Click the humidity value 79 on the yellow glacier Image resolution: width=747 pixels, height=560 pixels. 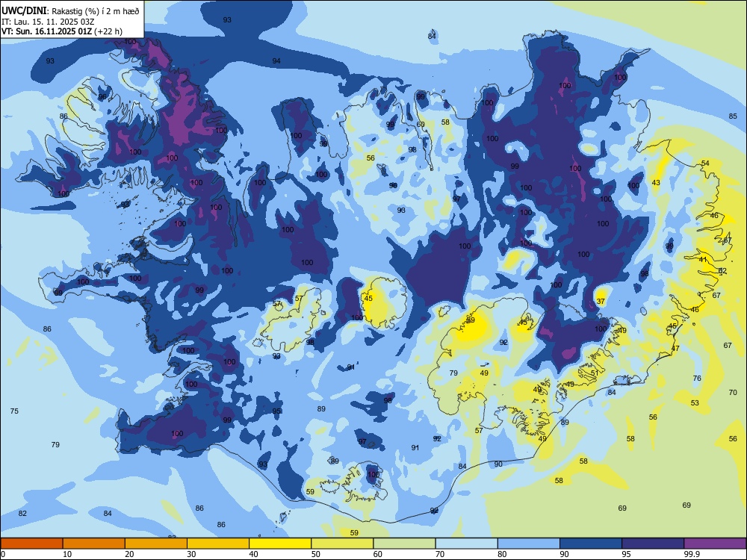point(453,373)
